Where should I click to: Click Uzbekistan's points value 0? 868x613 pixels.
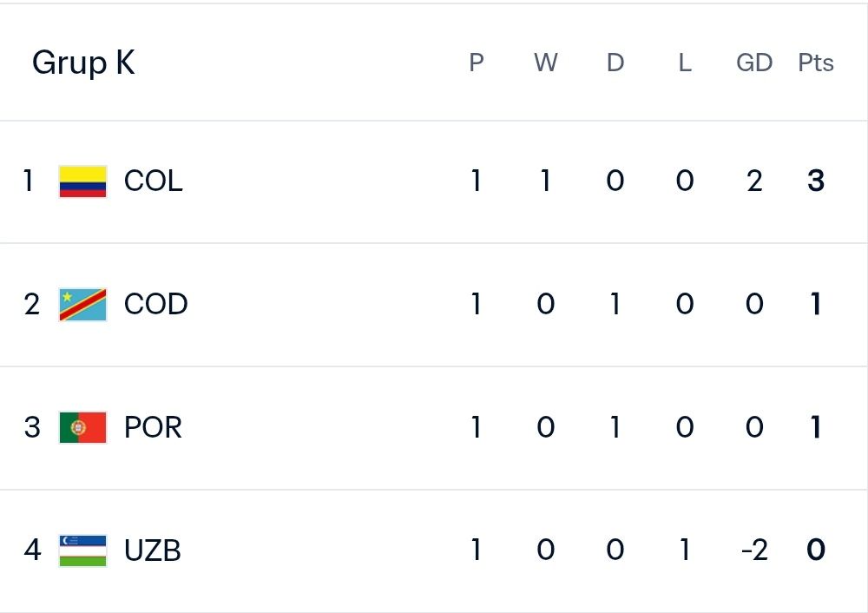point(815,550)
